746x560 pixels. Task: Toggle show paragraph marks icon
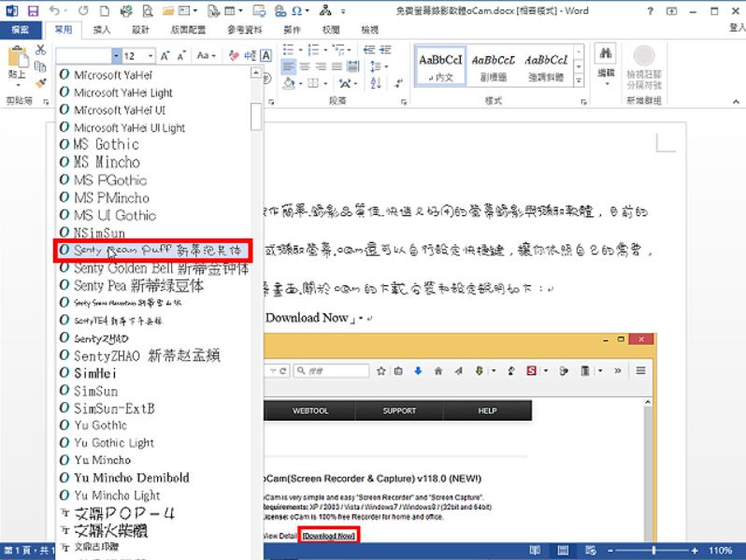(x=398, y=83)
